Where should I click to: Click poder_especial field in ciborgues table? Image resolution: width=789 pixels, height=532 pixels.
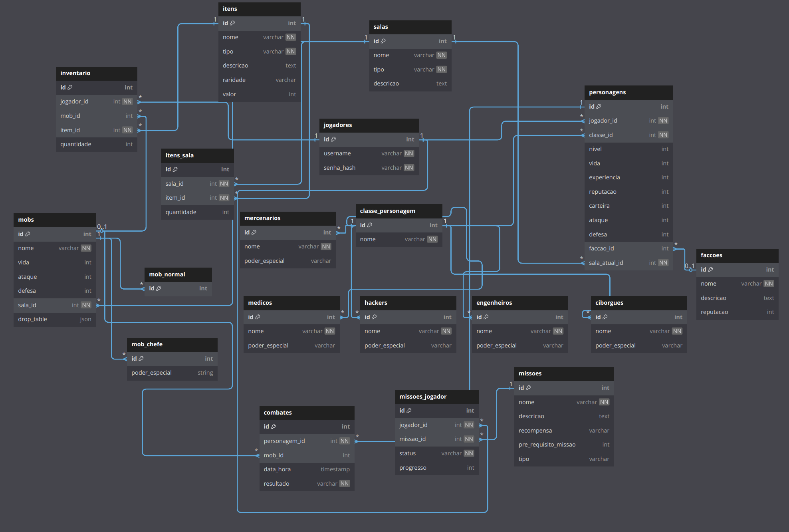tap(639, 345)
